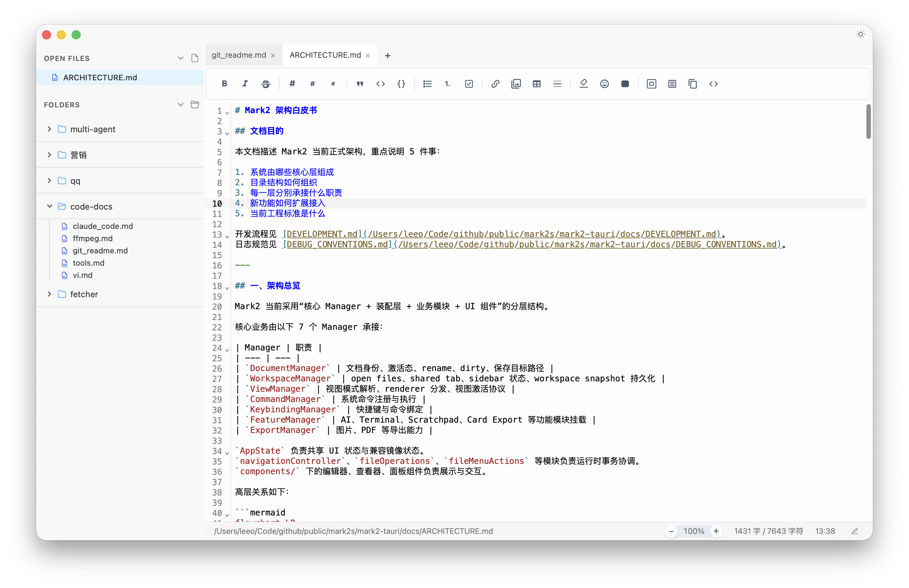Toggle bold formatting in toolbar
The image size is (909, 588).
225,83
